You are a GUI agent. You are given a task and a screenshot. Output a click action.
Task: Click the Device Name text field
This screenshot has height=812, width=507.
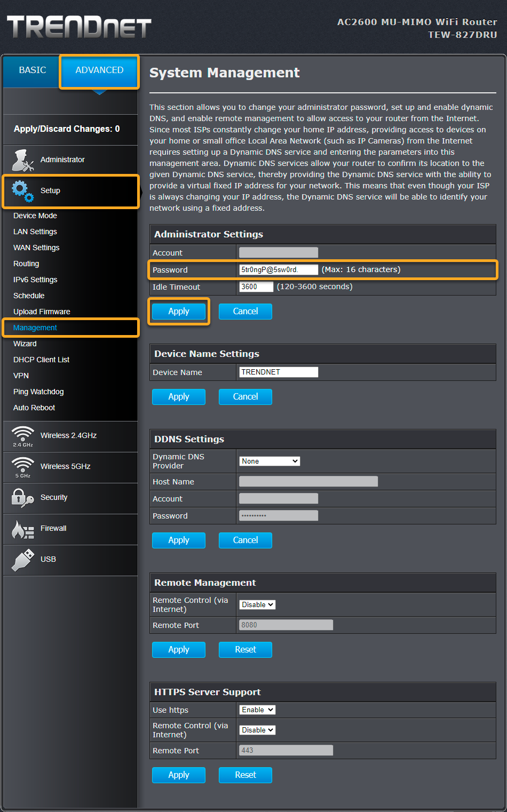(x=279, y=372)
